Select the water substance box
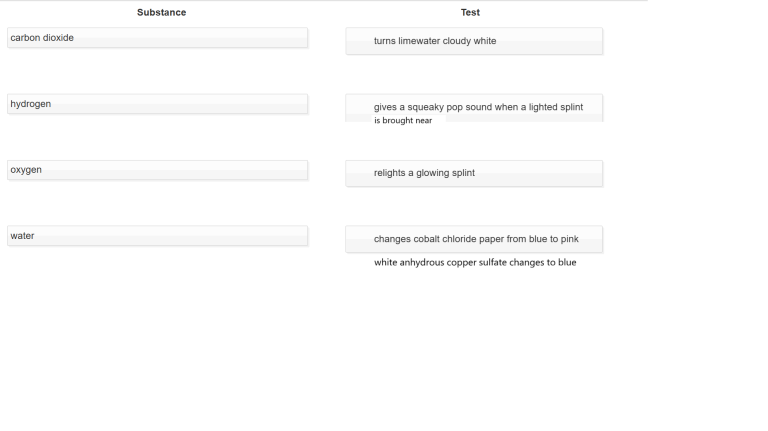This screenshot has height=431, width=768. [157, 236]
